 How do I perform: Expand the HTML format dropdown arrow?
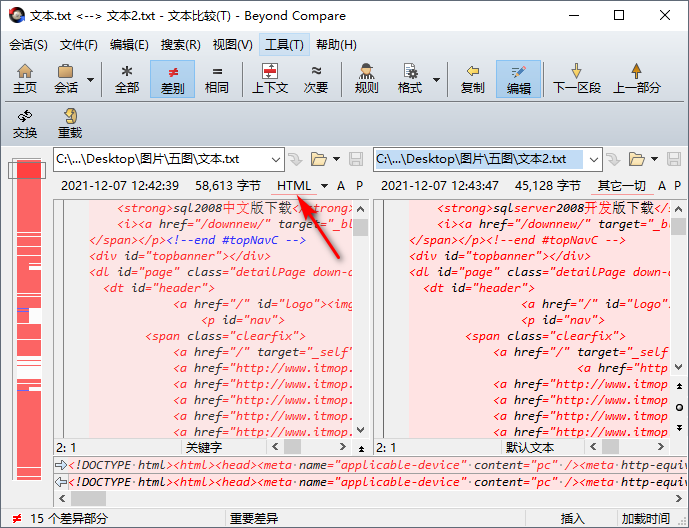[x=324, y=186]
